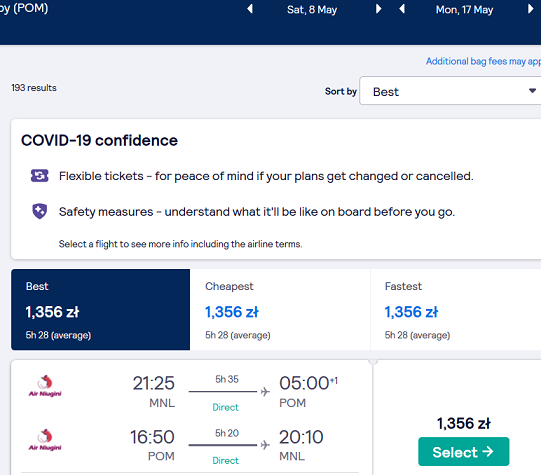This screenshot has height=475, width=541.
Task: Go to previous day before Sat, 8 May
Action: [x=250, y=9]
